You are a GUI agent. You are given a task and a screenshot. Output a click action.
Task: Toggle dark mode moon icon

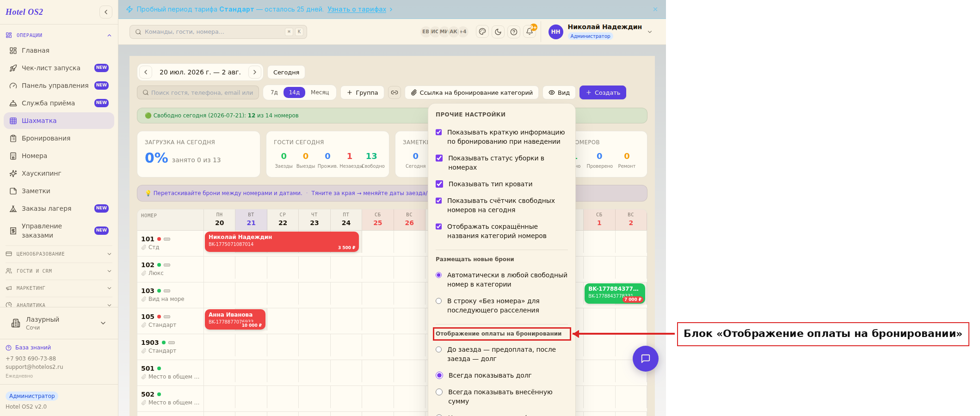[498, 31]
